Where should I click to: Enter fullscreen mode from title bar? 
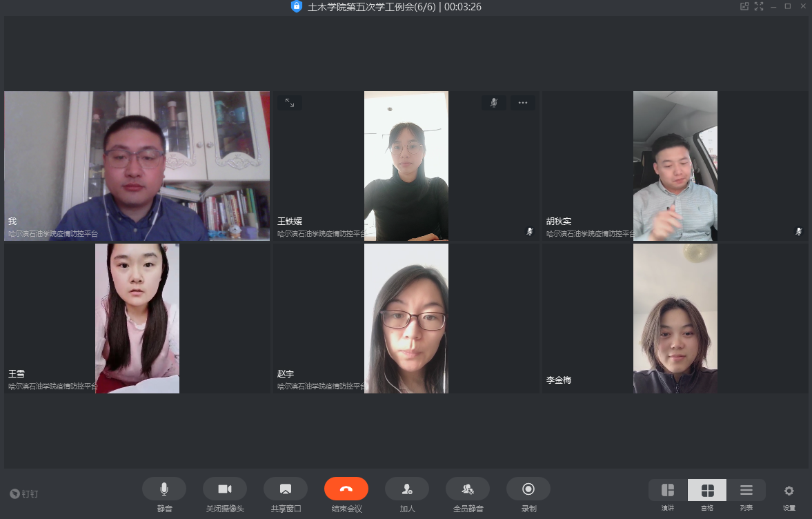[x=759, y=6]
